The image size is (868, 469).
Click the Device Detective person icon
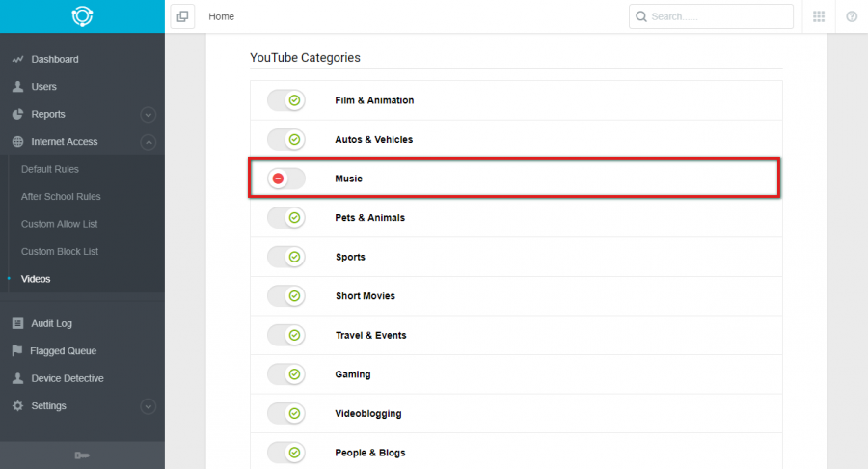click(x=17, y=378)
